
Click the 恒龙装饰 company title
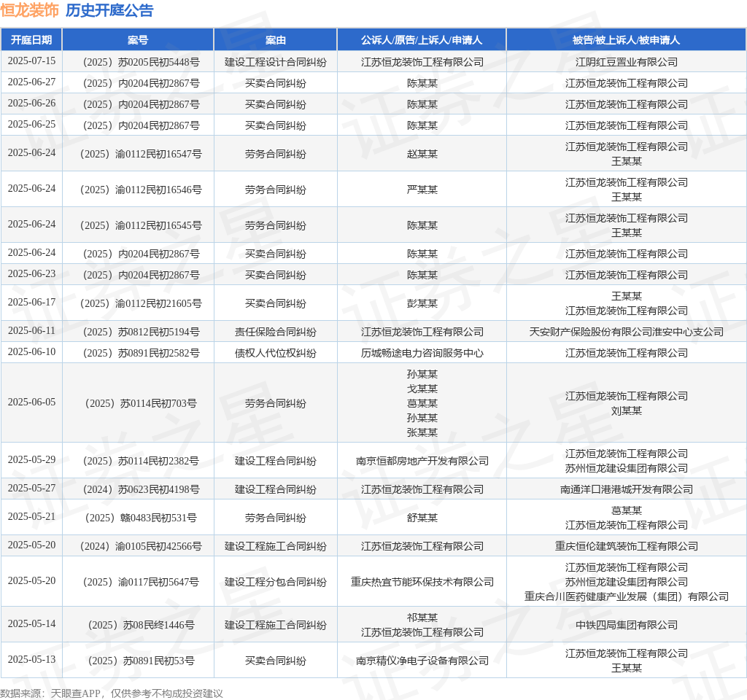pos(29,10)
